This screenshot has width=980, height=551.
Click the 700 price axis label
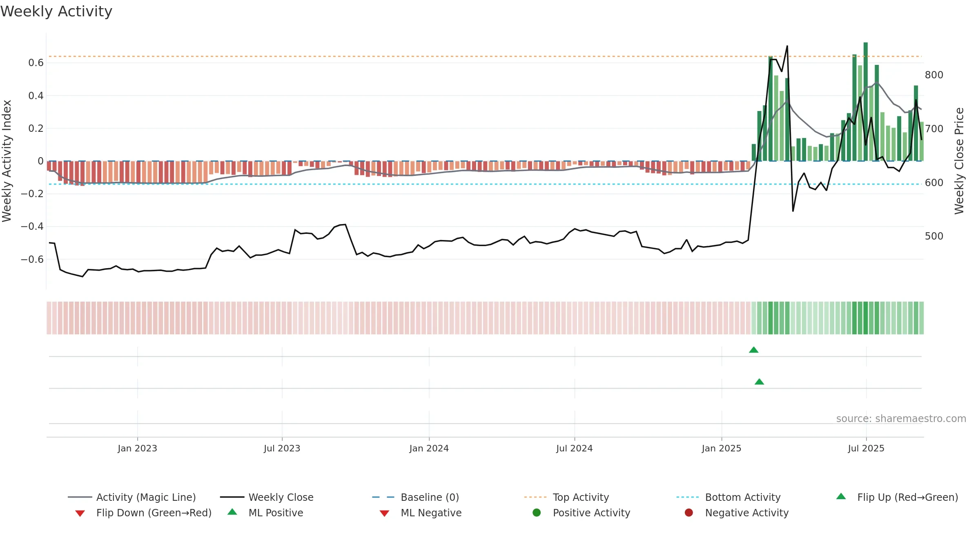click(934, 129)
